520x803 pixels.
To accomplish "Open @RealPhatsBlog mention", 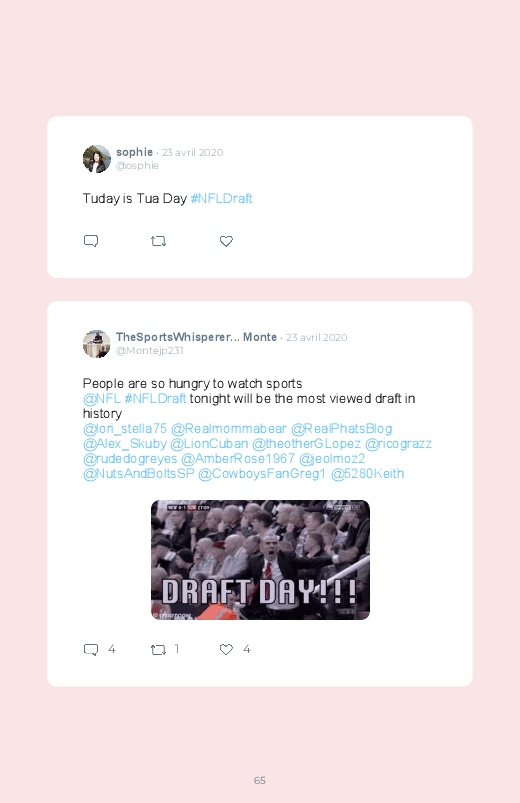I will 342,429.
